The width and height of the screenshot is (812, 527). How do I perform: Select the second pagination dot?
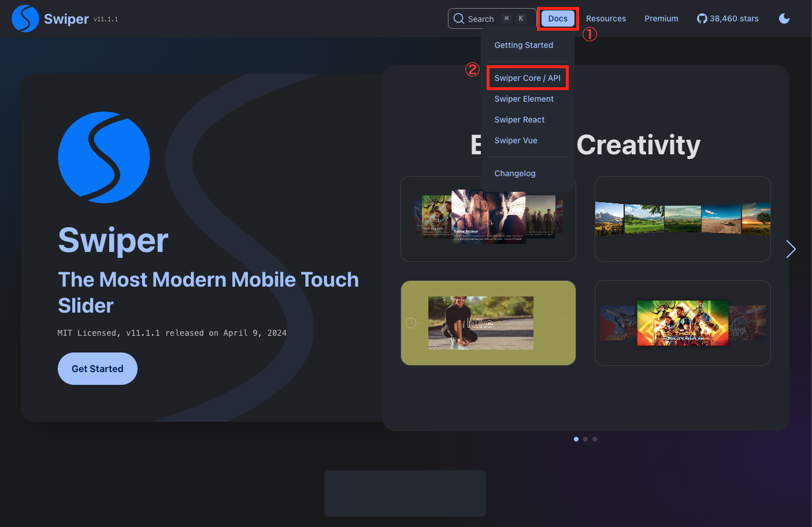point(585,439)
